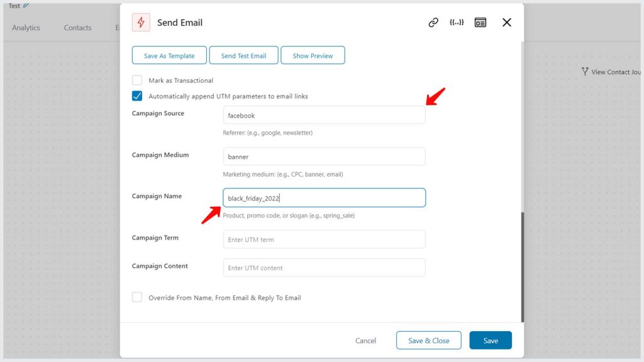Uncheck automatically append UTM parameters checkbox
This screenshot has height=362, width=644.
[137, 96]
